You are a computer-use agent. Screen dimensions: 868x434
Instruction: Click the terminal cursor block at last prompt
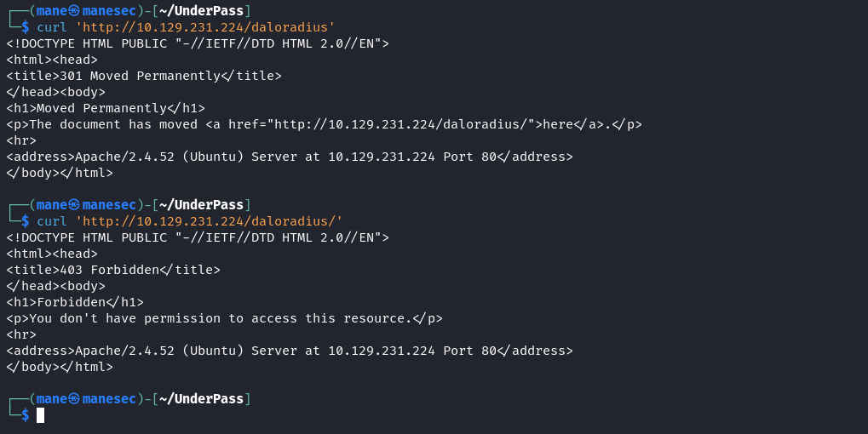tap(40, 415)
